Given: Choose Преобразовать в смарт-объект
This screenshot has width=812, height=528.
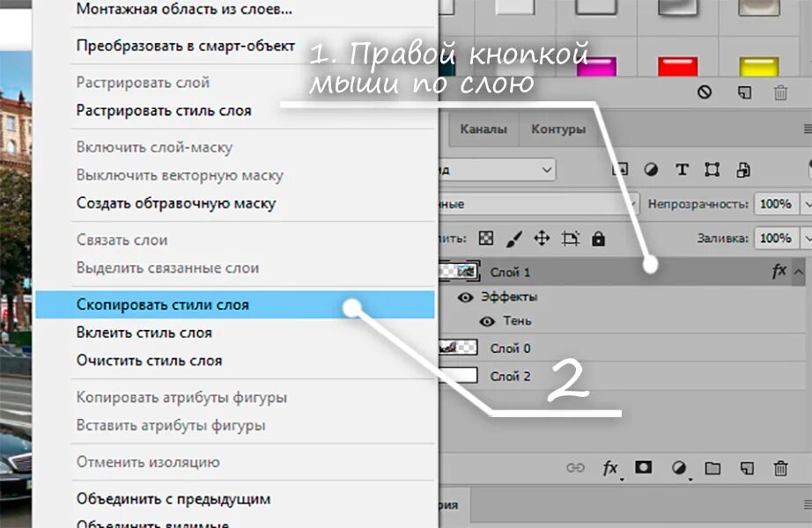Looking at the screenshot, I should click(234, 46).
